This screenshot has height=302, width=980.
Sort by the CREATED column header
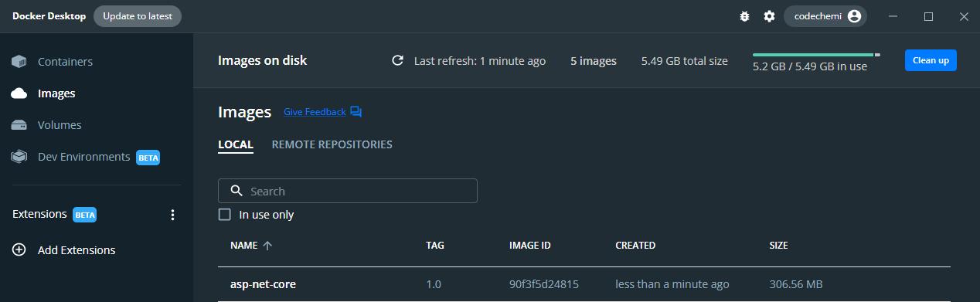(x=635, y=246)
